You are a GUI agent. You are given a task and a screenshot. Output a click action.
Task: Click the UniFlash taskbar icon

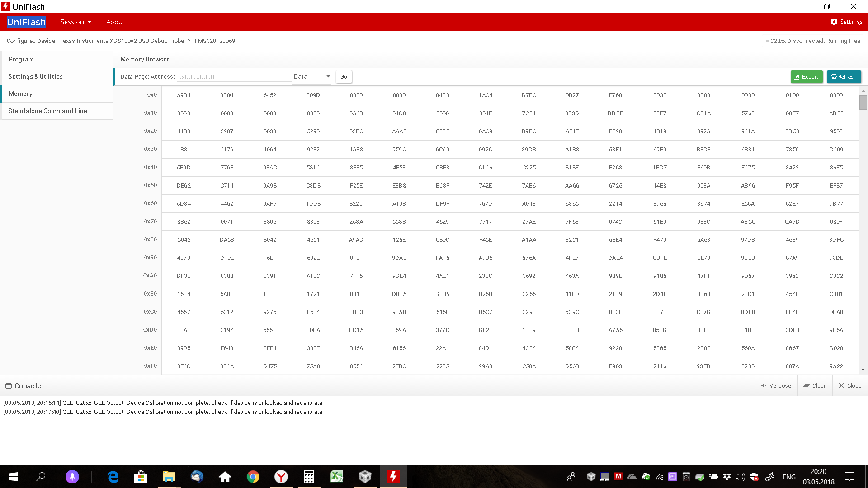[x=393, y=477]
